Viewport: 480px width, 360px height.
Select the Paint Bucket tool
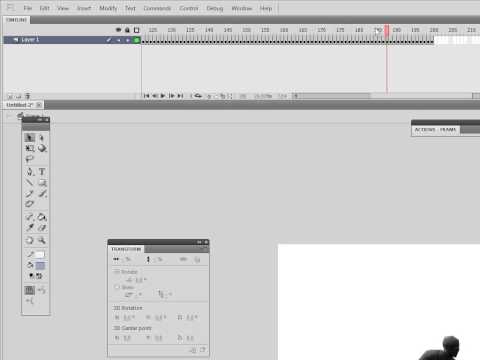point(42,217)
